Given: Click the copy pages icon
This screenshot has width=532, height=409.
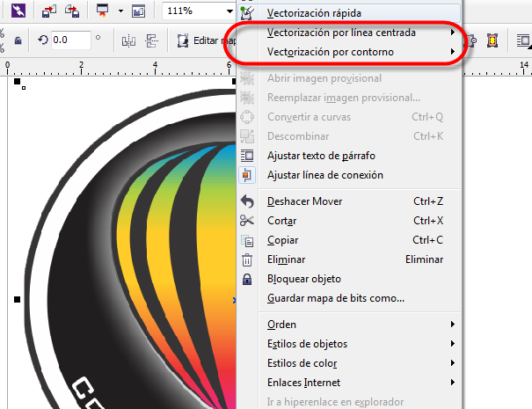Looking at the screenshot, I should [x=247, y=241].
